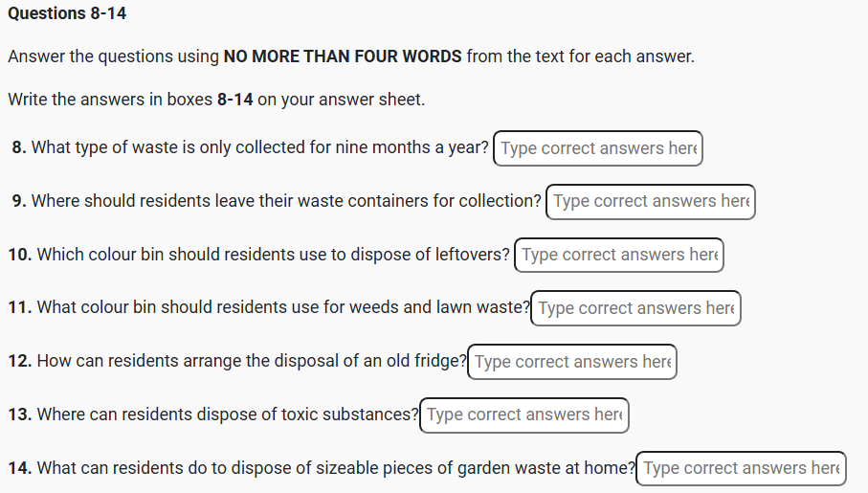Viewport: 868px width, 493px height.
Task: Click the bold question number "14."
Action: tap(20, 468)
